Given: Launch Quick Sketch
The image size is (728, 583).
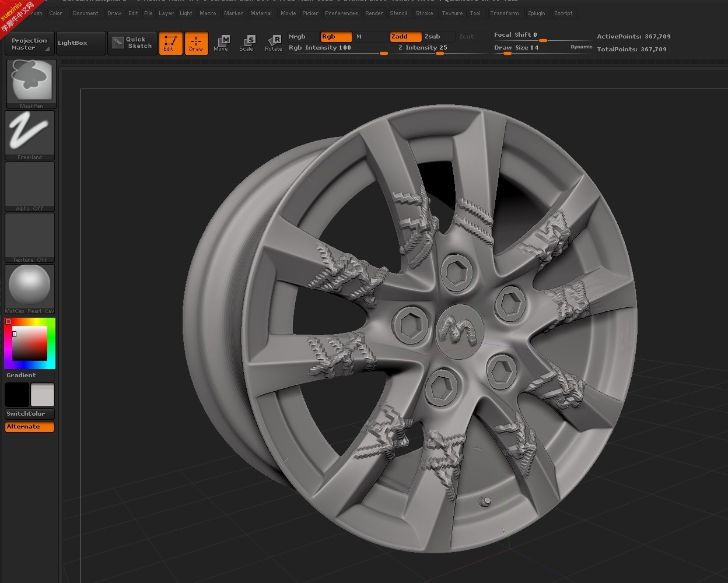Looking at the screenshot, I should tap(132, 43).
